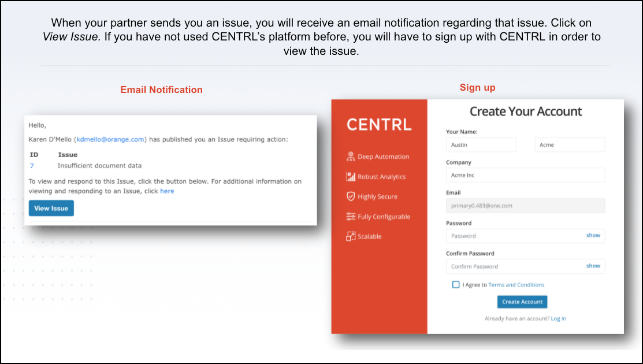
Task: Click the Highly Secure shield icon
Action: 351,196
